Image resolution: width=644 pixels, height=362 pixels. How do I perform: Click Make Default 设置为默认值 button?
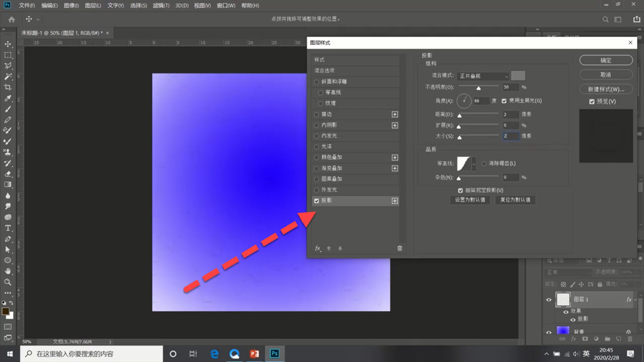click(x=470, y=200)
